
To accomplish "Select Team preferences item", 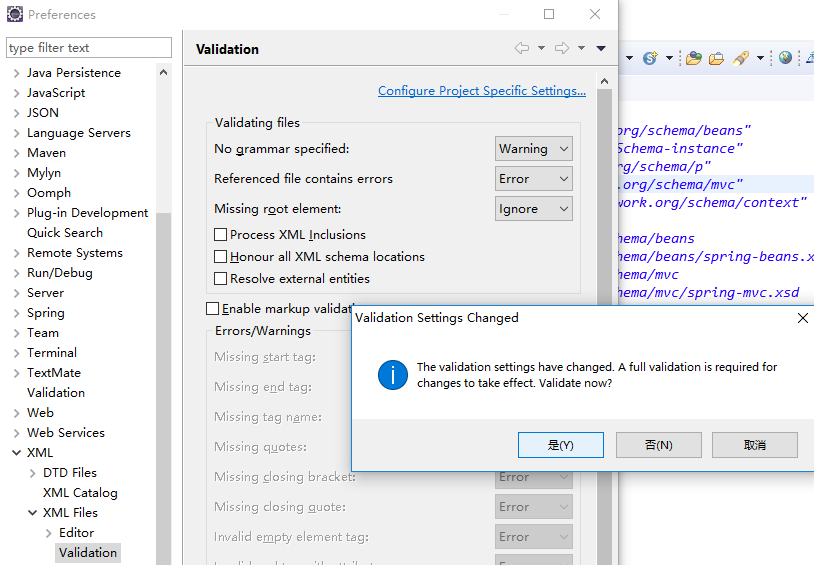I will (x=43, y=333).
